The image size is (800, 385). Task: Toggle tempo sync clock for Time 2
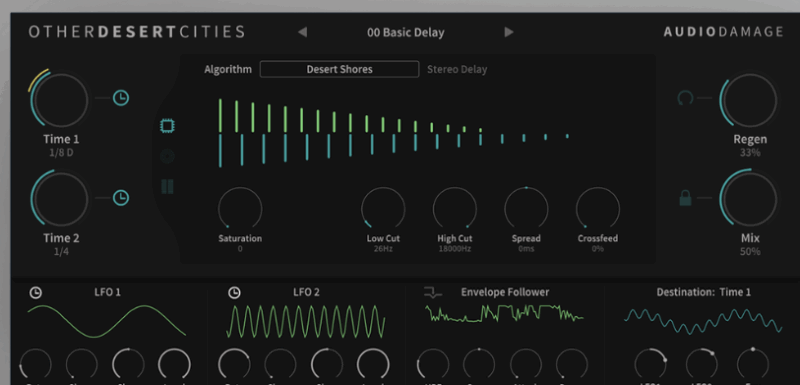click(121, 197)
